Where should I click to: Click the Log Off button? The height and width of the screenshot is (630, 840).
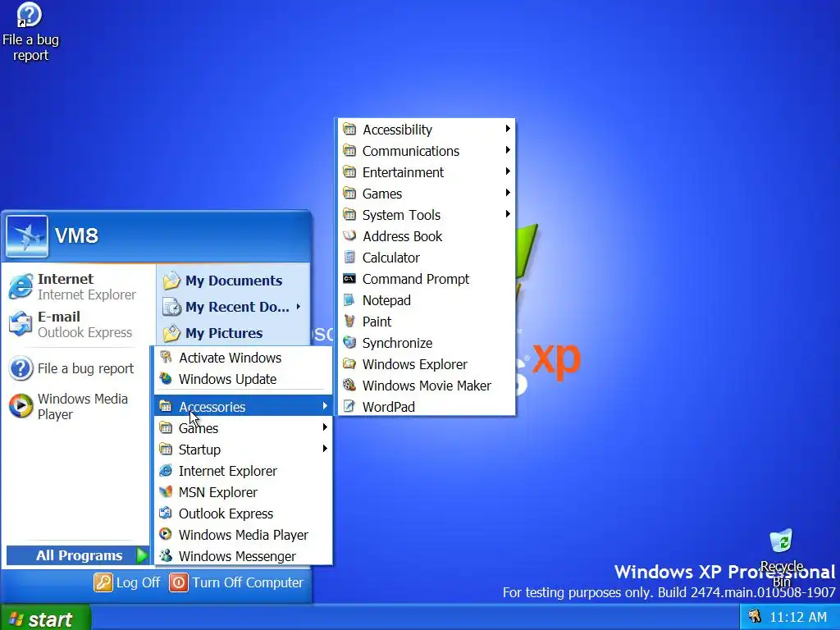[x=127, y=582]
